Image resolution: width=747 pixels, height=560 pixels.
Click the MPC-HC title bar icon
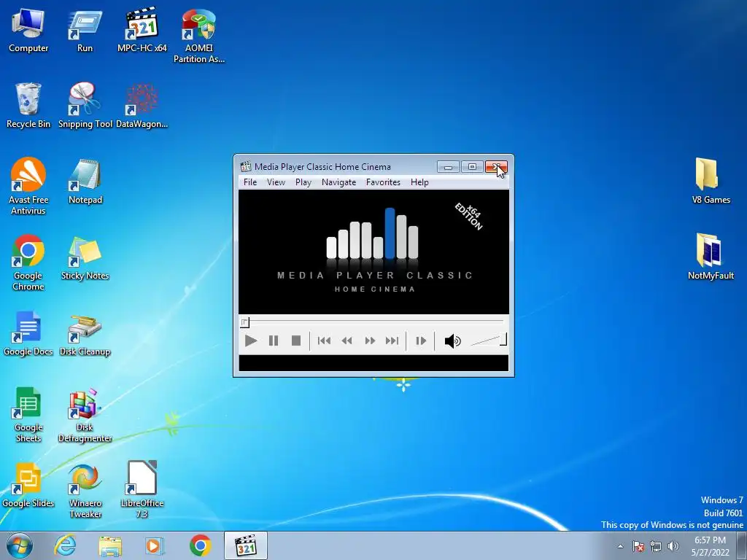[x=245, y=167]
